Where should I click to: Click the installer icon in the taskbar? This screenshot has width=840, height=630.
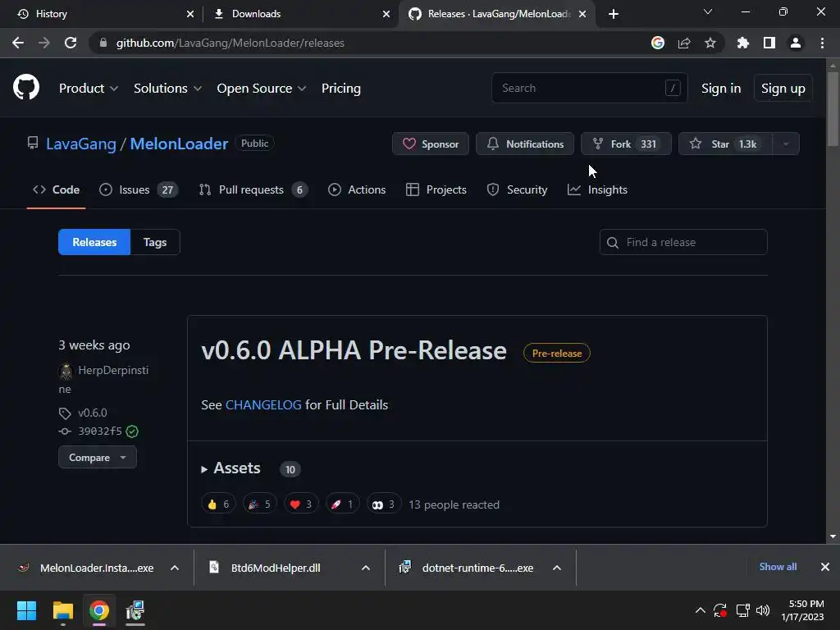(135, 610)
